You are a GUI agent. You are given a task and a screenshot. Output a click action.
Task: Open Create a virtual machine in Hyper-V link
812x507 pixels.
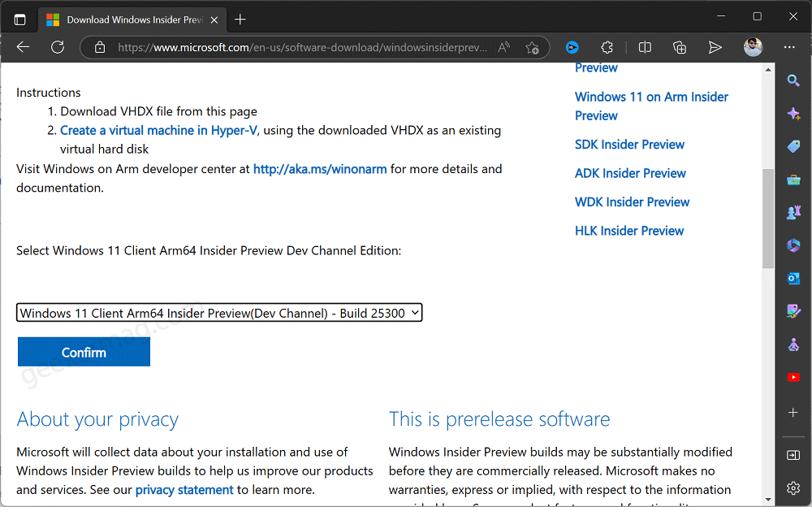tap(158, 130)
